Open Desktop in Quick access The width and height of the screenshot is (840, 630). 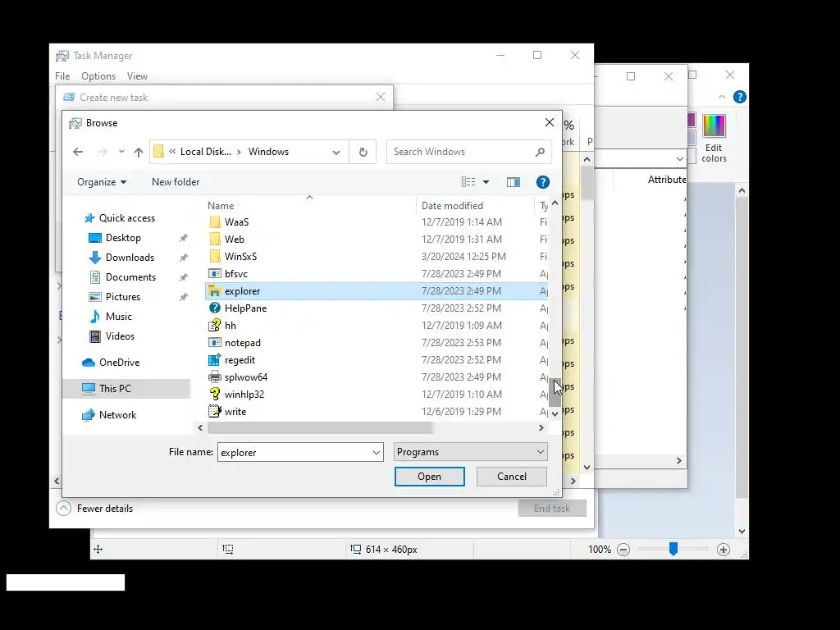pos(123,238)
